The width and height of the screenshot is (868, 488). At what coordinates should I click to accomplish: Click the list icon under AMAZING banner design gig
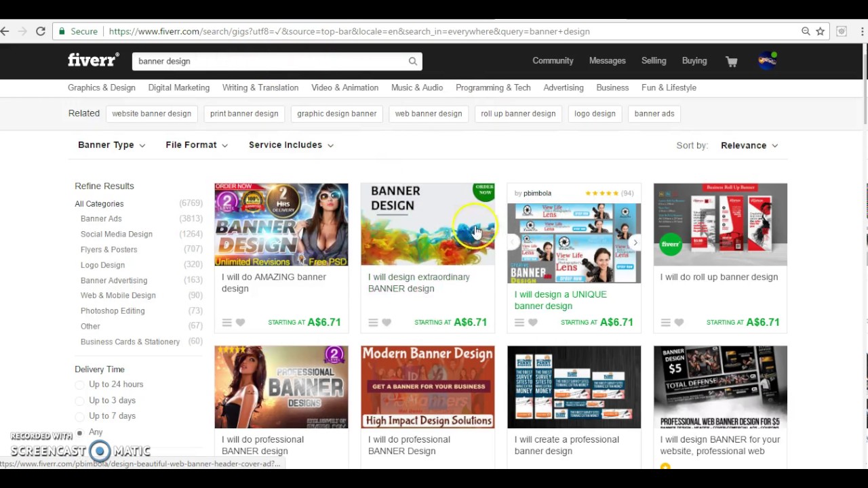pyautogui.click(x=227, y=323)
